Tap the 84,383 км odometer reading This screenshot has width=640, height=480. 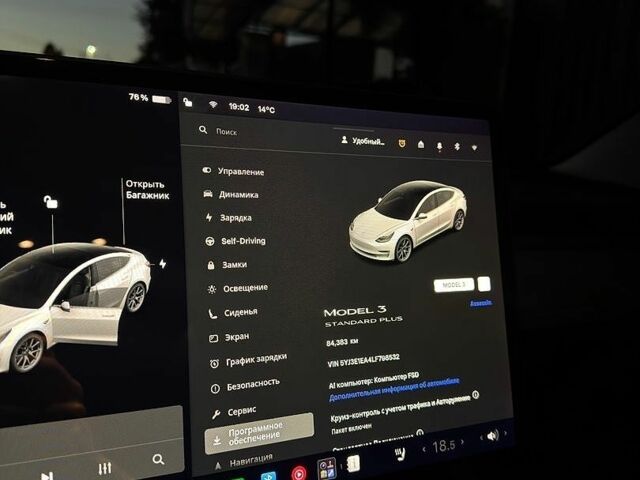point(342,342)
